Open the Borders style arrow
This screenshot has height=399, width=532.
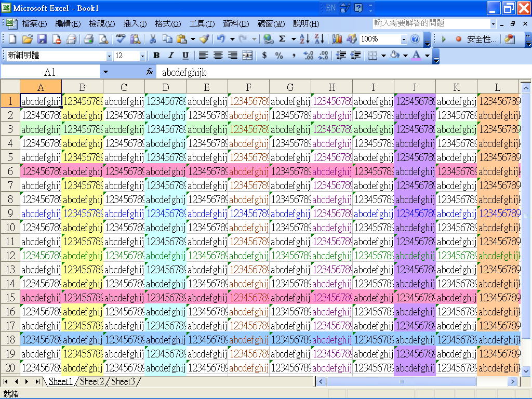click(x=384, y=56)
